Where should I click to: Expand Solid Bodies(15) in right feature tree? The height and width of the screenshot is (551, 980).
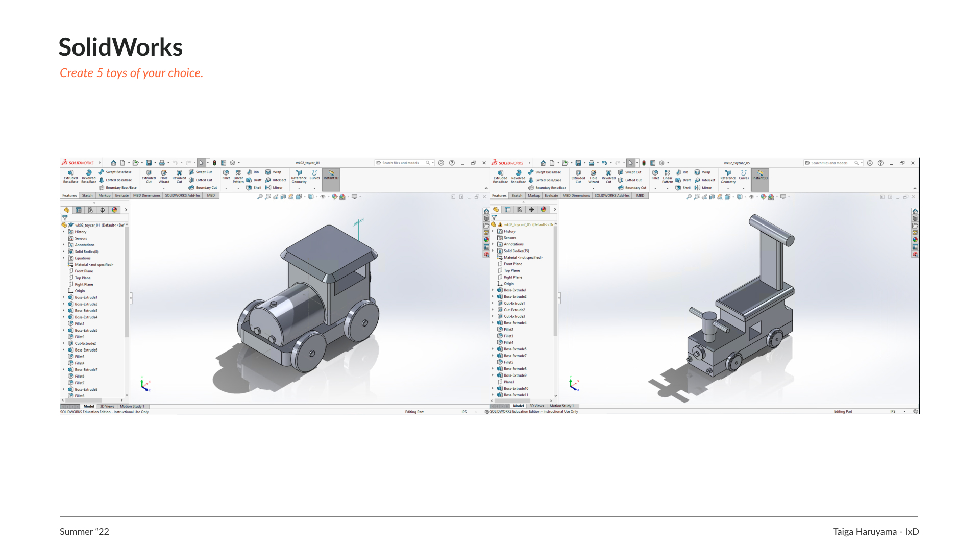493,251
